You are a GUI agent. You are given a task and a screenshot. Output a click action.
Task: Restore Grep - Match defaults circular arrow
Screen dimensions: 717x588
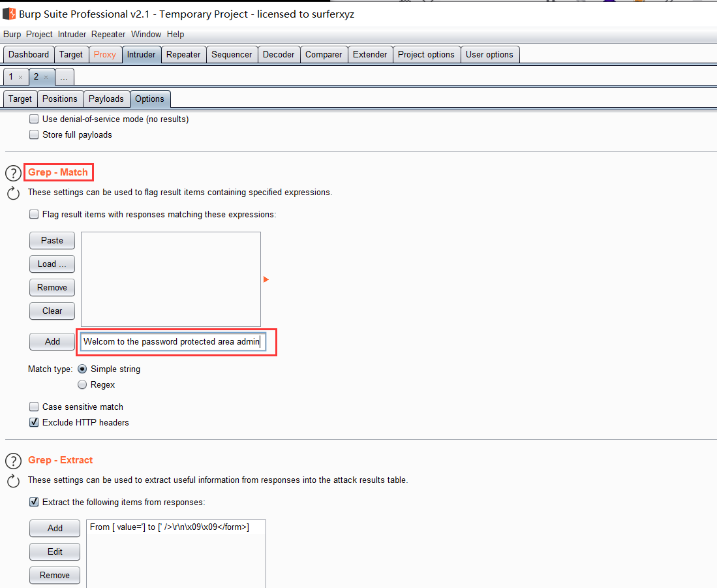coord(13,193)
